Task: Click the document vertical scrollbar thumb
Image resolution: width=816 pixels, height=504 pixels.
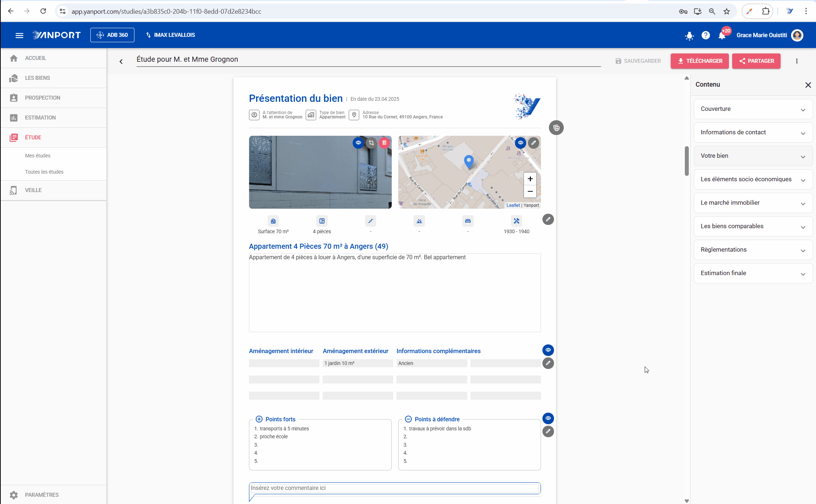Action: point(687,161)
